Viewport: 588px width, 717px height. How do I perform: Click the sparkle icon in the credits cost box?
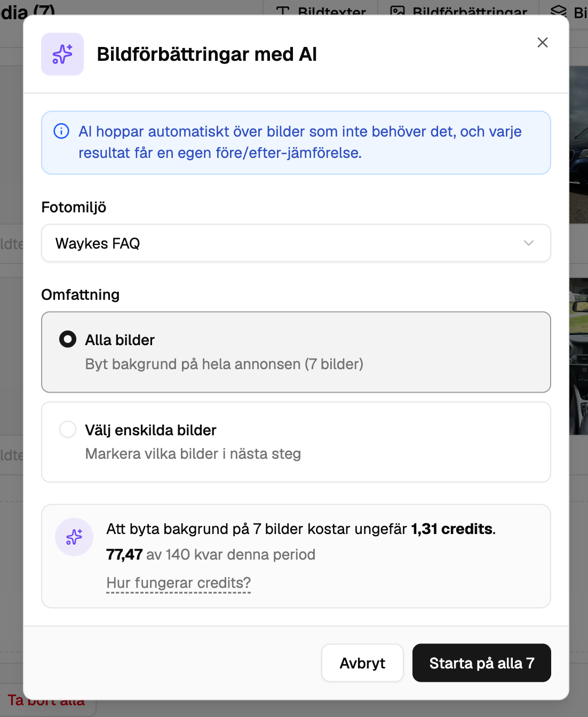tap(74, 537)
